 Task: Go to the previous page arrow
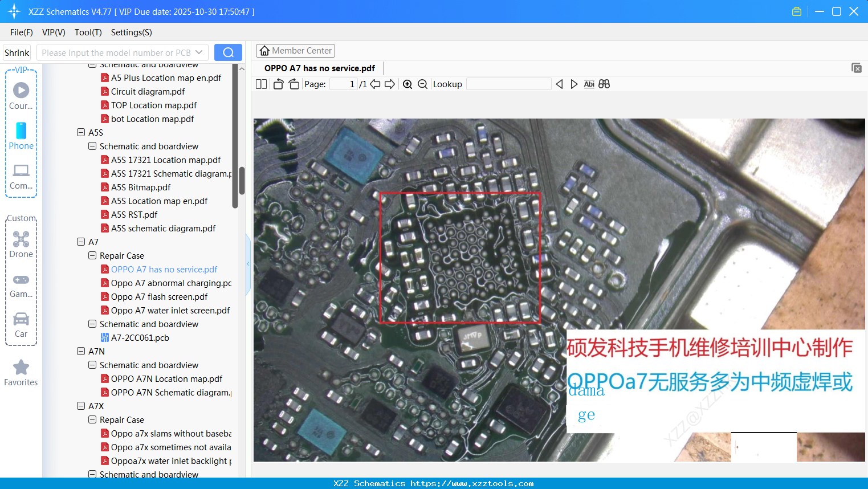click(375, 84)
